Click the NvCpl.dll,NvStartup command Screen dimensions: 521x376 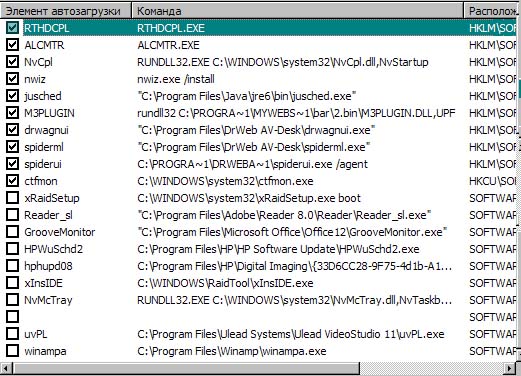(x=283, y=62)
